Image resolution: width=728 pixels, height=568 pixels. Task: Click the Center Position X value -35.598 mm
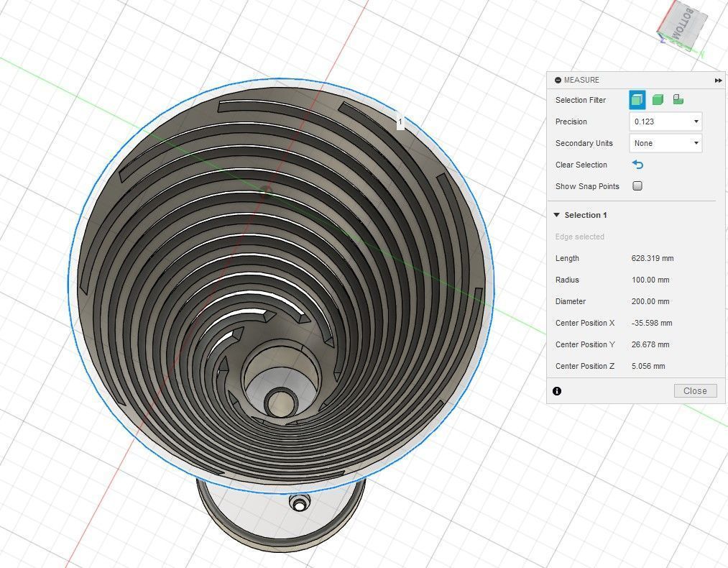(652, 323)
